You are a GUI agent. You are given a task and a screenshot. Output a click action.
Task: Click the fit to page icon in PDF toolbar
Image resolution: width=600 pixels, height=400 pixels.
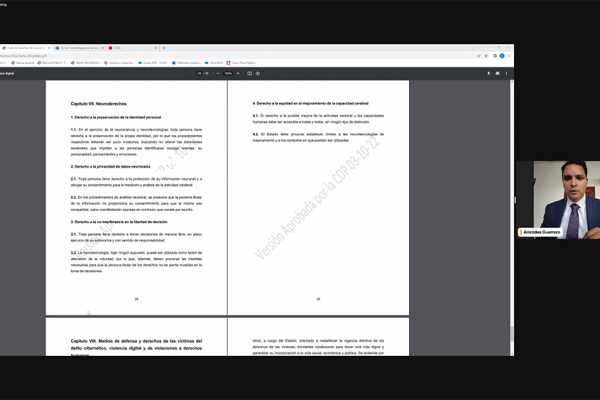coord(249,73)
